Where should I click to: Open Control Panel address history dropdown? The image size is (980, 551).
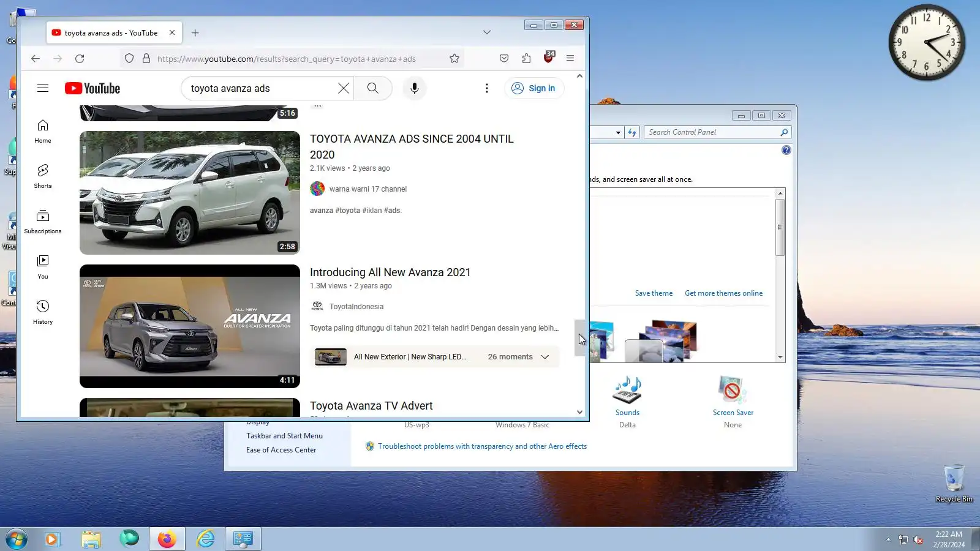[618, 132]
